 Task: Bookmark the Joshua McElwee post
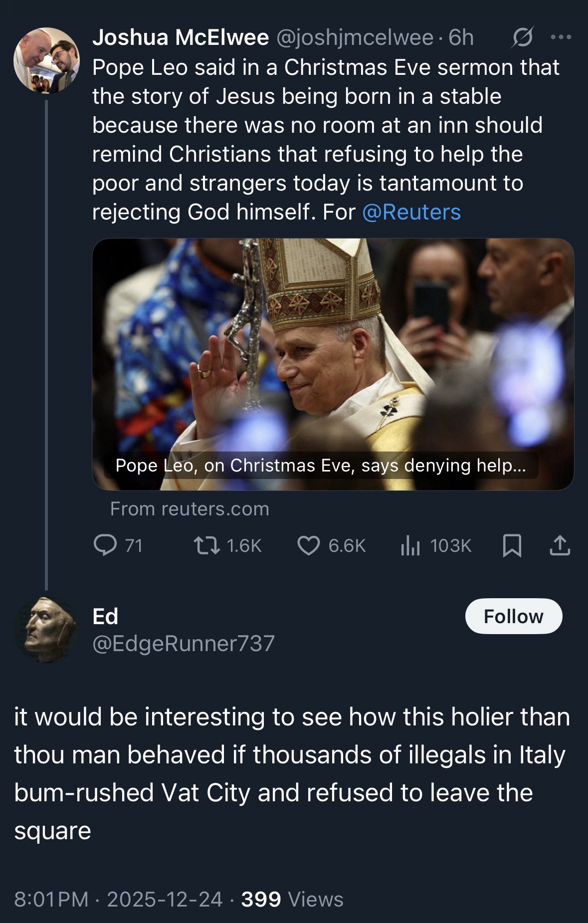coord(512,545)
